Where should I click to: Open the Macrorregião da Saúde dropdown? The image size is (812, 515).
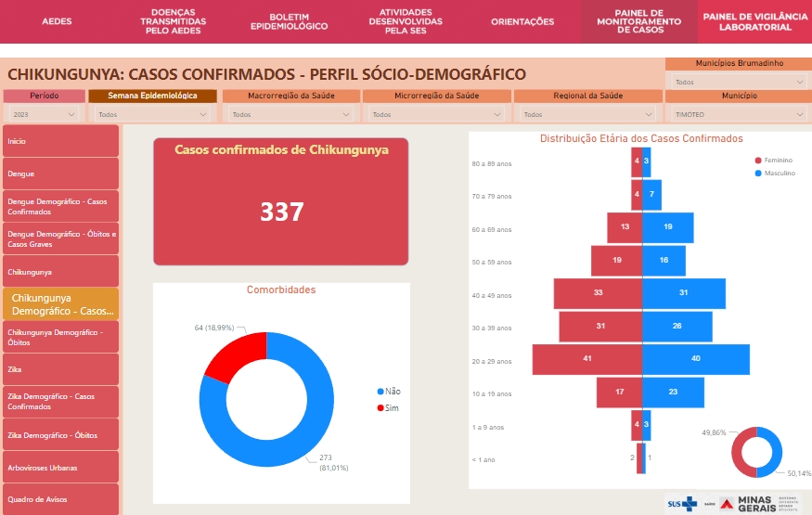coord(290,114)
